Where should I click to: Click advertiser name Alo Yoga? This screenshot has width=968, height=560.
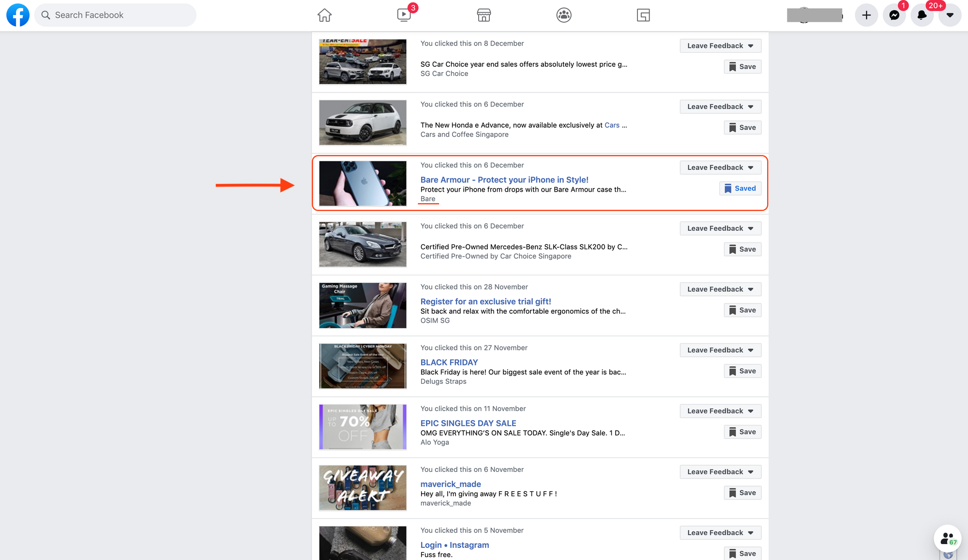[x=435, y=442]
